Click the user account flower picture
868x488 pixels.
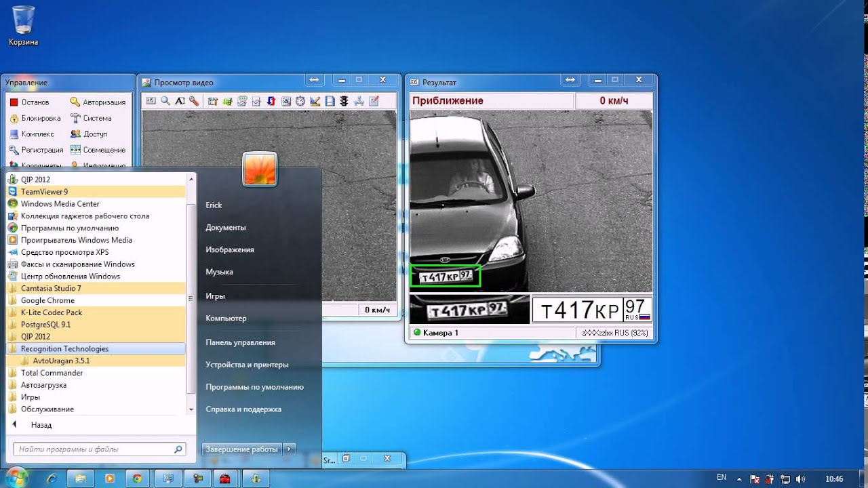[259, 169]
